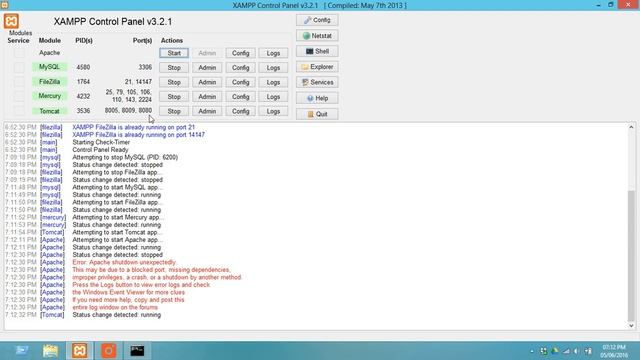View Logs for FileZilla
640x360 pixels.
[273, 82]
